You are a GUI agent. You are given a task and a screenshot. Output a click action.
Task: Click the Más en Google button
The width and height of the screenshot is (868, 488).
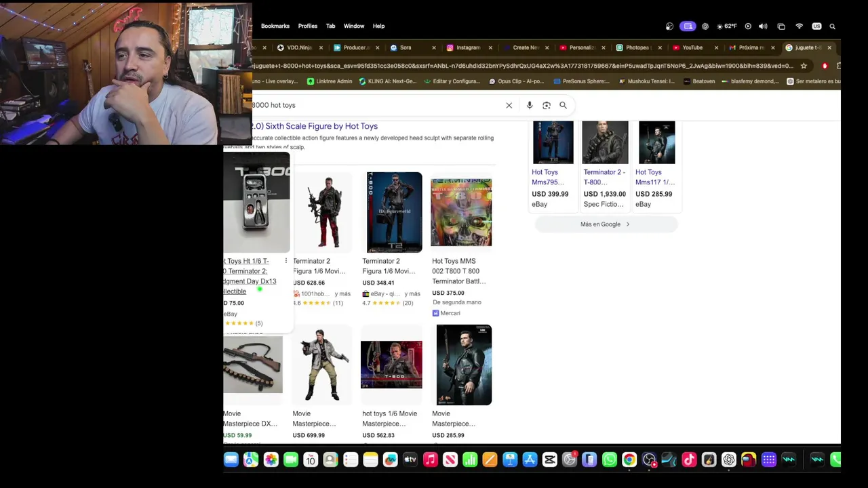pyautogui.click(x=606, y=224)
